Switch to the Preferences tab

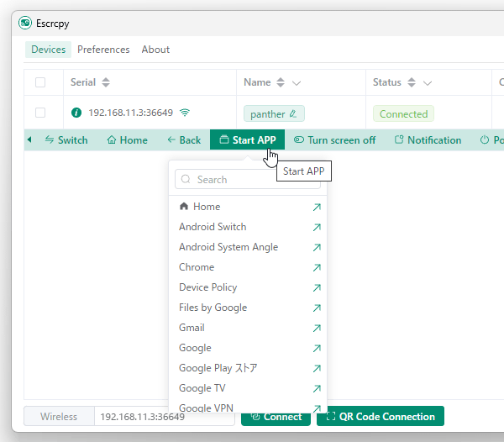(103, 50)
